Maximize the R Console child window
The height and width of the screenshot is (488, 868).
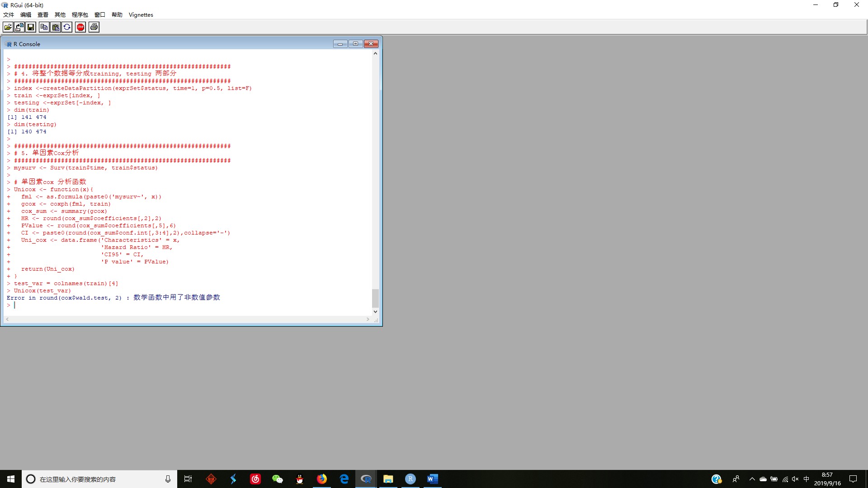tap(355, 44)
